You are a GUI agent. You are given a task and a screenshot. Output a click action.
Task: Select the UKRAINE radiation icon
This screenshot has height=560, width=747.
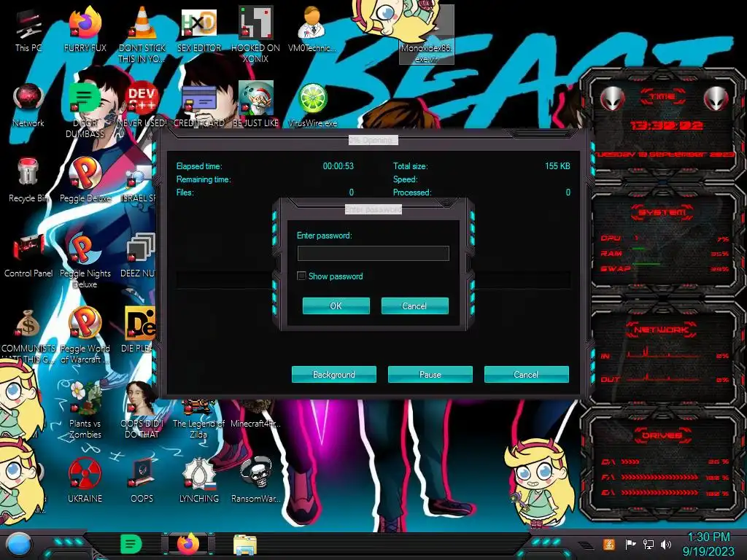coord(85,480)
